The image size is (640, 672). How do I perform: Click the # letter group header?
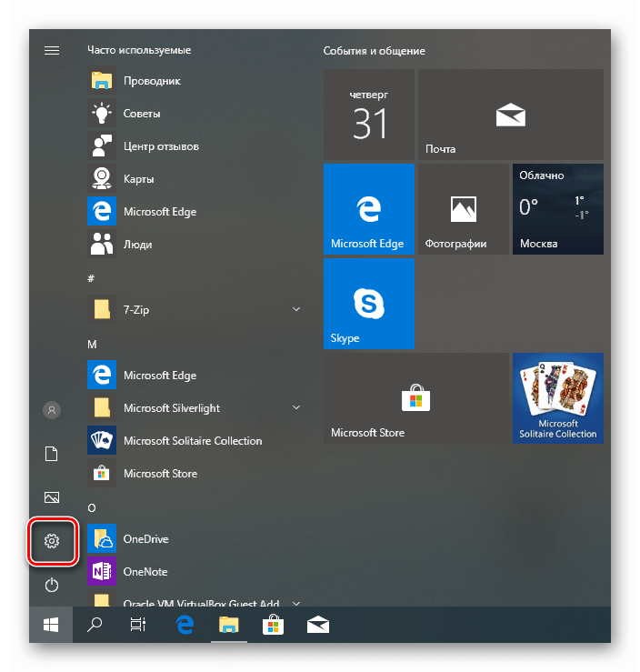tap(91, 278)
